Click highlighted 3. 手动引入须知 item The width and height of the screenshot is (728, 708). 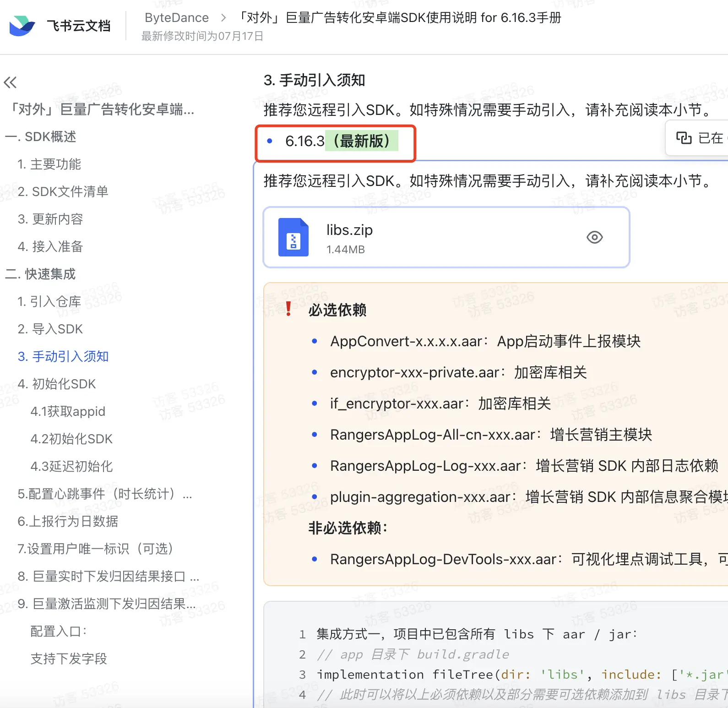pos(63,356)
